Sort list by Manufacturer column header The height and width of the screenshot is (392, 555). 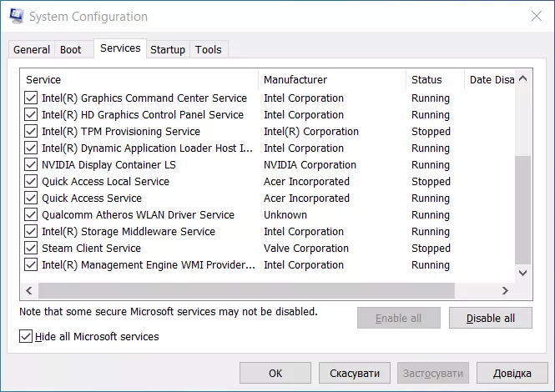tap(295, 80)
